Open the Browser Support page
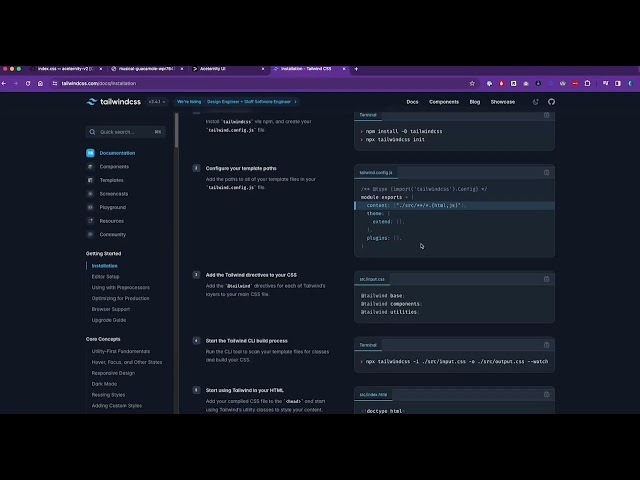 pyautogui.click(x=111, y=309)
